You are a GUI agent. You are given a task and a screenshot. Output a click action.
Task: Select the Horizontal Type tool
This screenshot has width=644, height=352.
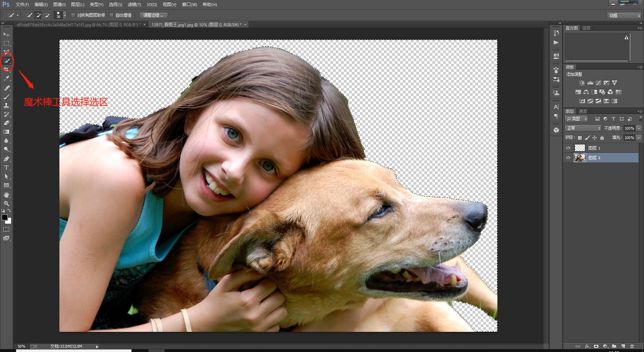tap(6, 168)
